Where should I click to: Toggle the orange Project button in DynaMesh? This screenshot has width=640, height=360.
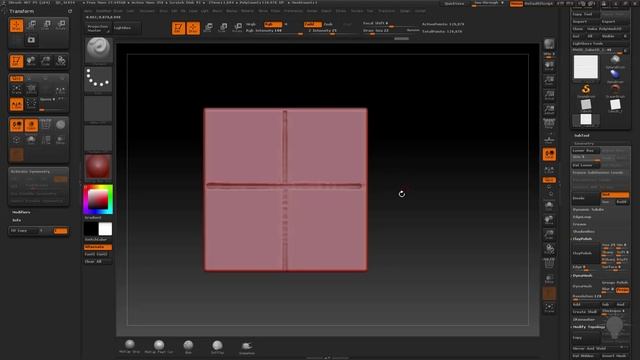[622, 290]
